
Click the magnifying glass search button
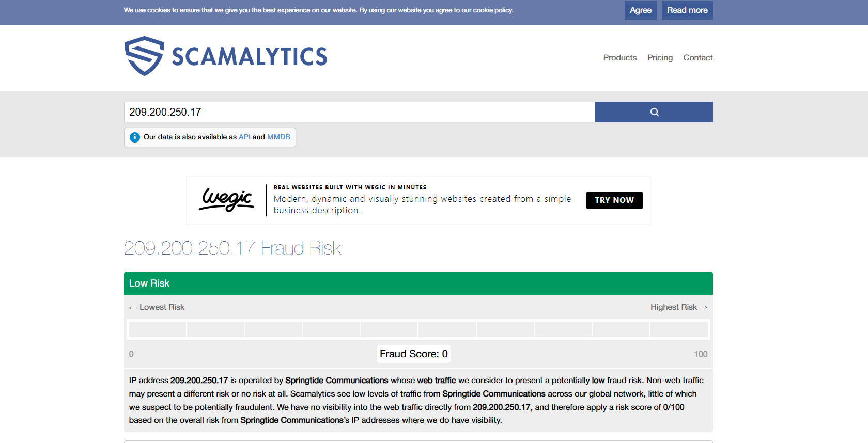(654, 112)
